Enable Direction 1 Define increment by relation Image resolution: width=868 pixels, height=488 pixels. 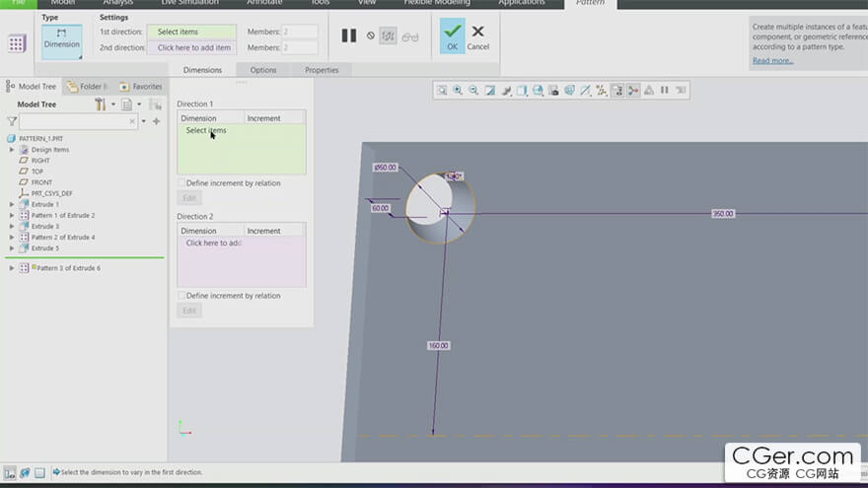[x=181, y=182]
